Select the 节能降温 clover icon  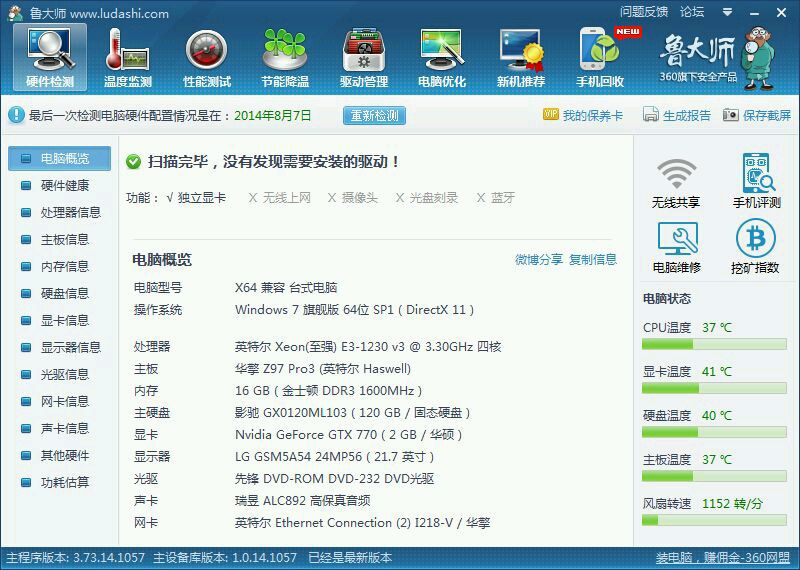coord(285,58)
